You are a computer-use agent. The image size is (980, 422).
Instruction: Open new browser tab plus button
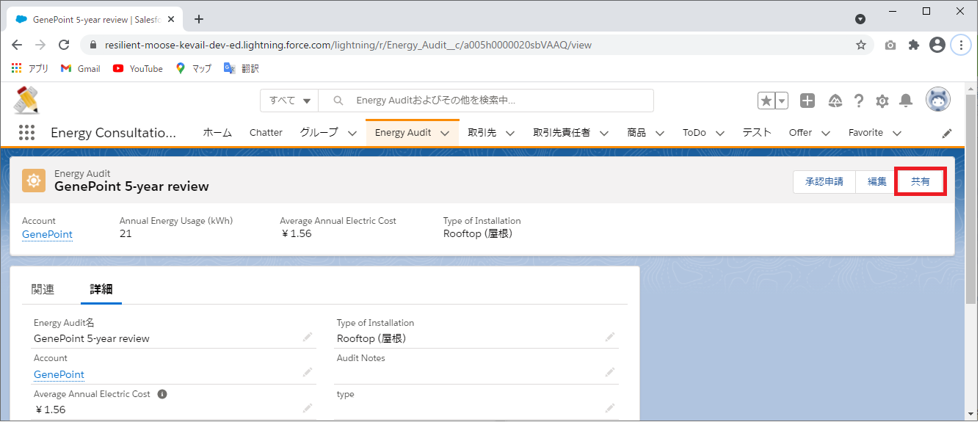click(x=199, y=19)
